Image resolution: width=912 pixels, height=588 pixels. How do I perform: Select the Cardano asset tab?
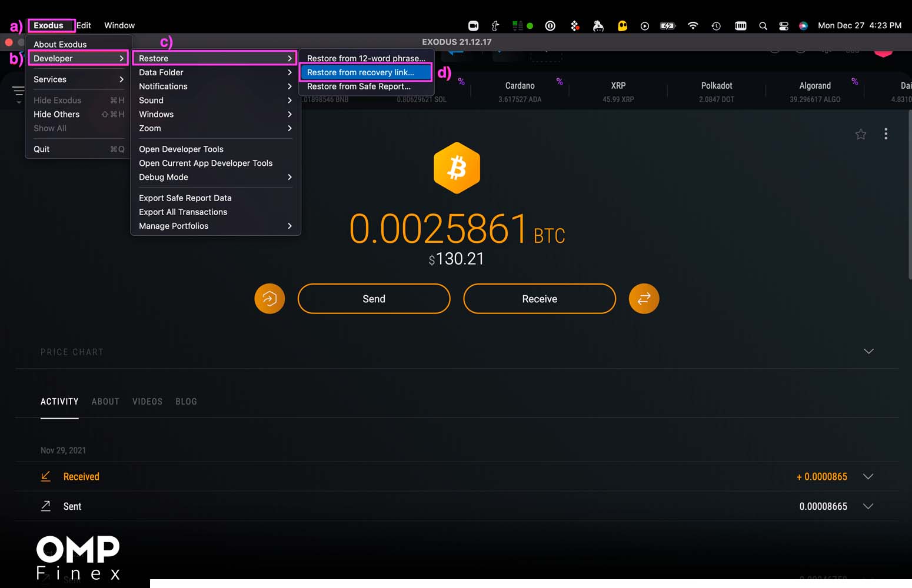[x=520, y=92]
